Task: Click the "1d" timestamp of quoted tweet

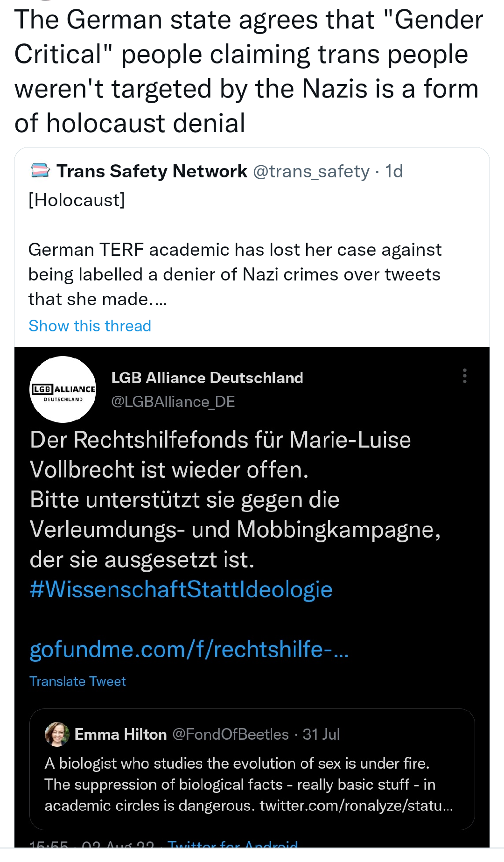Action: pos(394,171)
